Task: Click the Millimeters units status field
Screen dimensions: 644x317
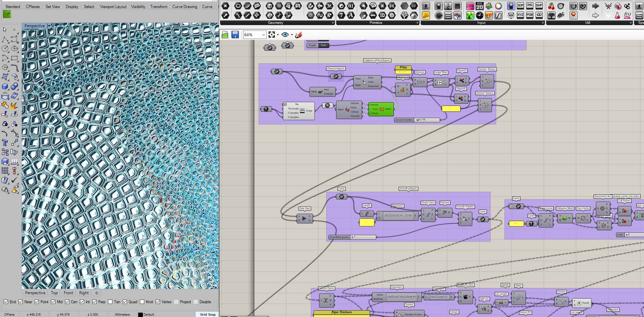Action: point(122,314)
